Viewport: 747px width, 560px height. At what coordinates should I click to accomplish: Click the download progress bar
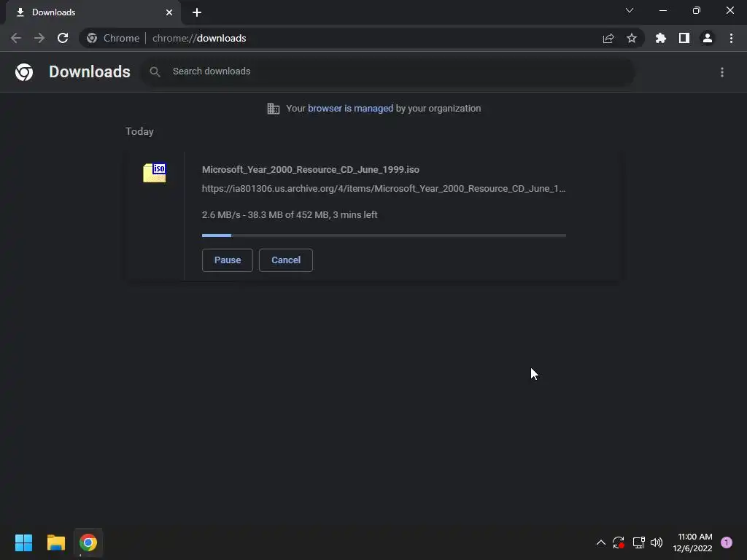[384, 236]
